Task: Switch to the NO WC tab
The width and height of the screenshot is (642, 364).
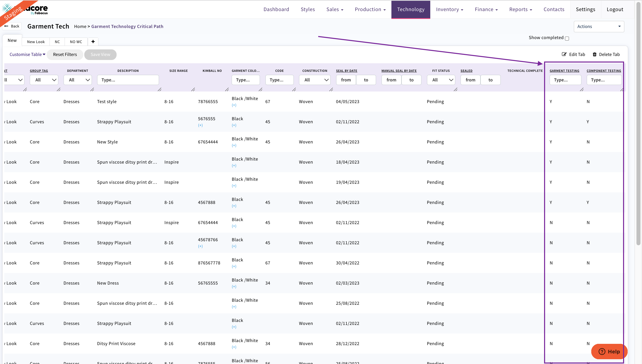Action: [76, 42]
